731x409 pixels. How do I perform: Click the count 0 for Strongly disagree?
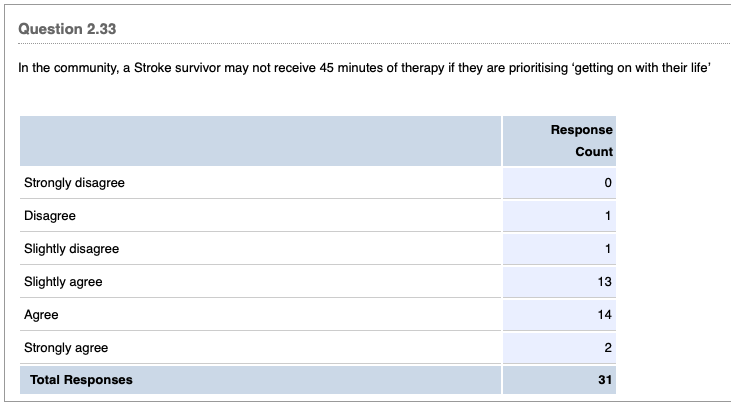(607, 183)
